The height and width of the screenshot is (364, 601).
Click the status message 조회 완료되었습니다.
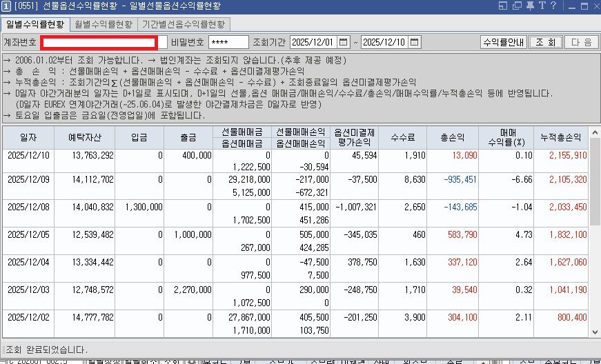point(47,350)
